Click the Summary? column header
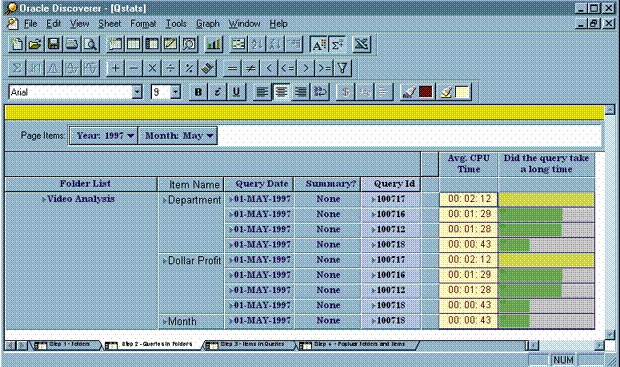The width and height of the screenshot is (620, 367). point(328,184)
